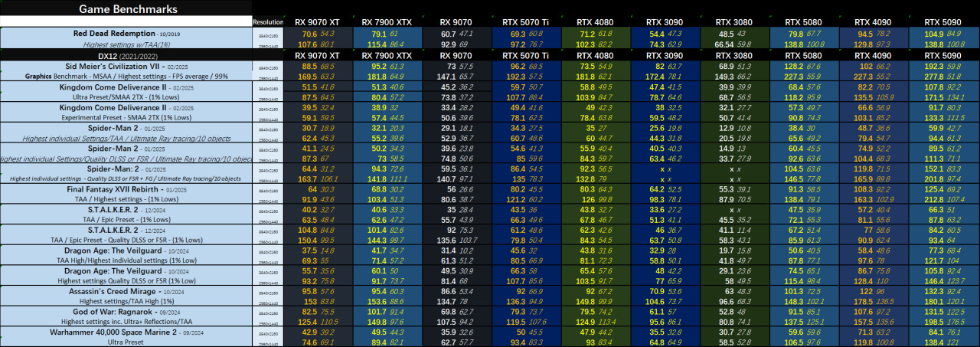The height and width of the screenshot is (347, 980).
Task: Click Assassin's Creed RTX 4090 value 178.5
Action: 864,303
